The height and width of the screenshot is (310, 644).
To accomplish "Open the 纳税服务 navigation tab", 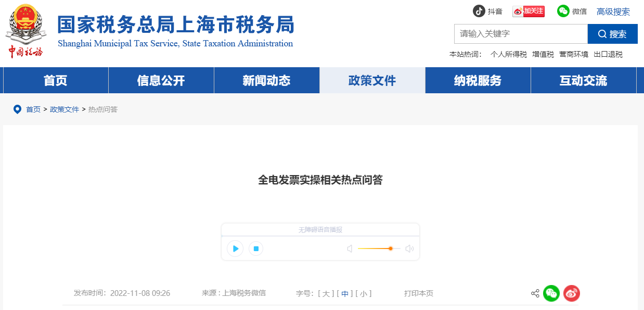I will [478, 80].
